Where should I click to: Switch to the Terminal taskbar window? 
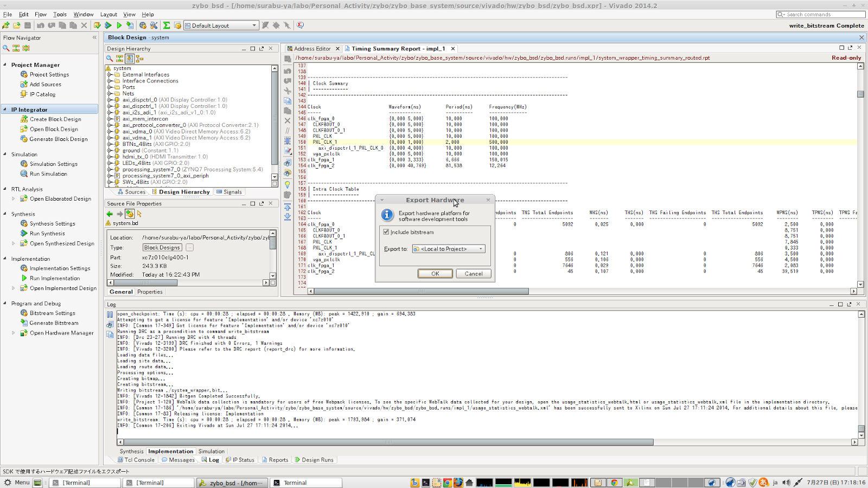click(x=307, y=483)
